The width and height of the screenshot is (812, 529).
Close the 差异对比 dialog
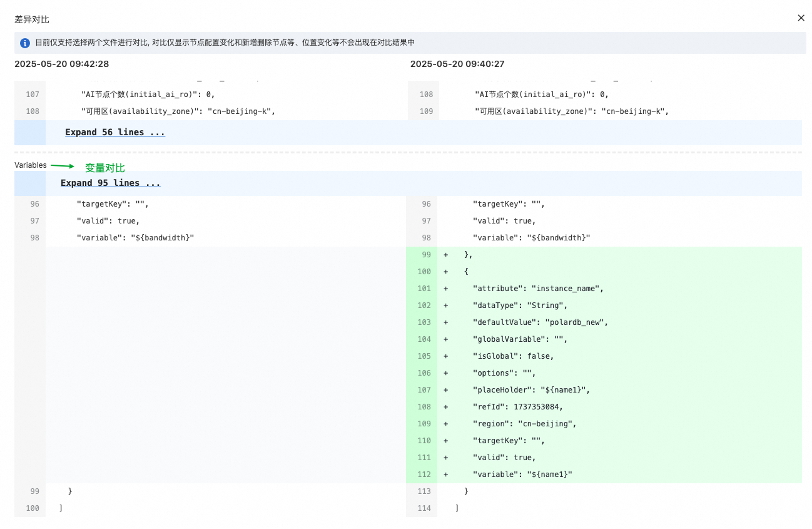tap(801, 18)
